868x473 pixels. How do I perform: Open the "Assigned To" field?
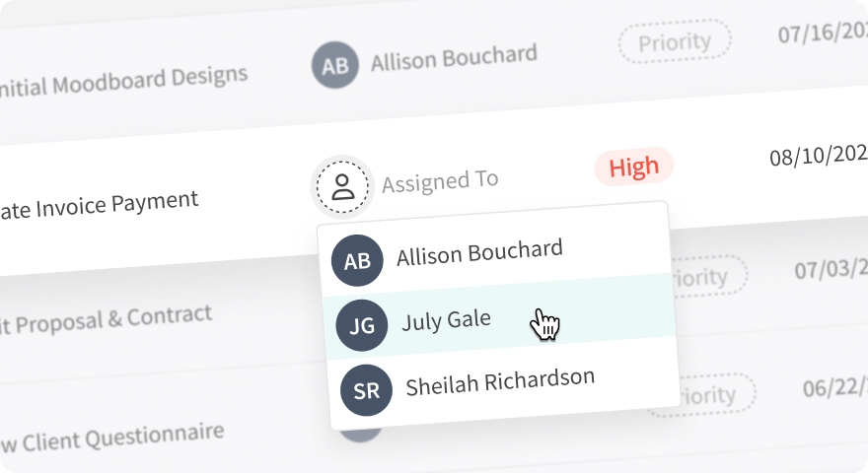(440, 181)
